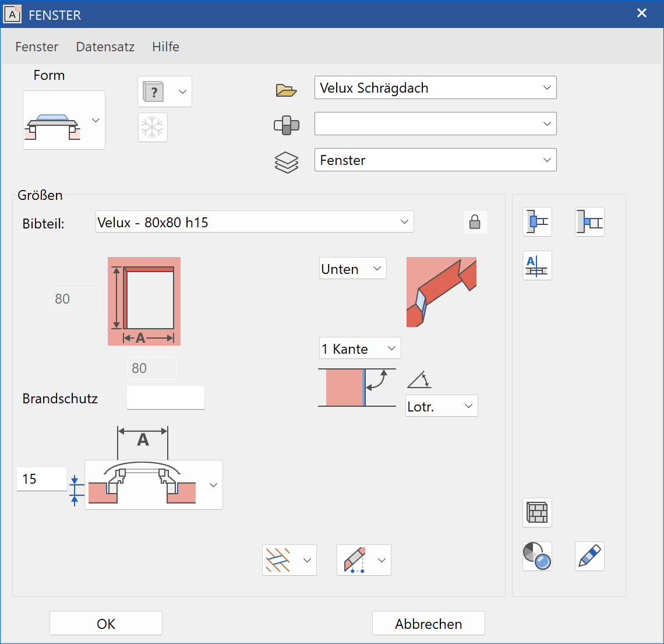Click the brick wall pattern icon
Screen dimensions: 664x644
tap(537, 513)
